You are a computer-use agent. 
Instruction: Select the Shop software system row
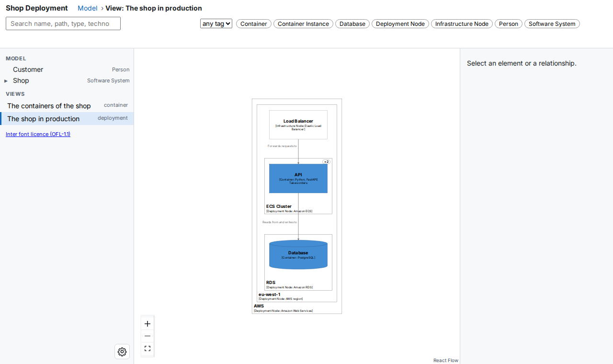pos(67,80)
